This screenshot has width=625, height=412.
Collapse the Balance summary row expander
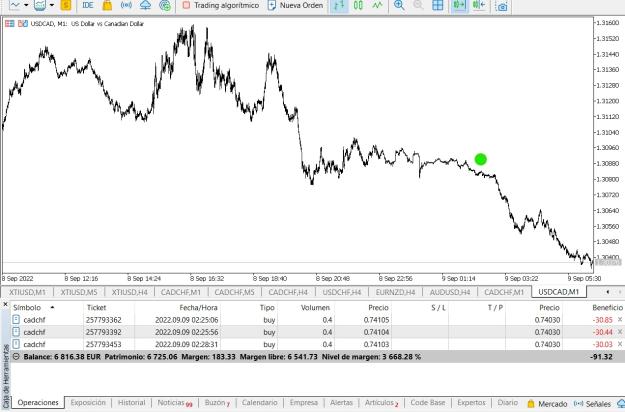16,357
